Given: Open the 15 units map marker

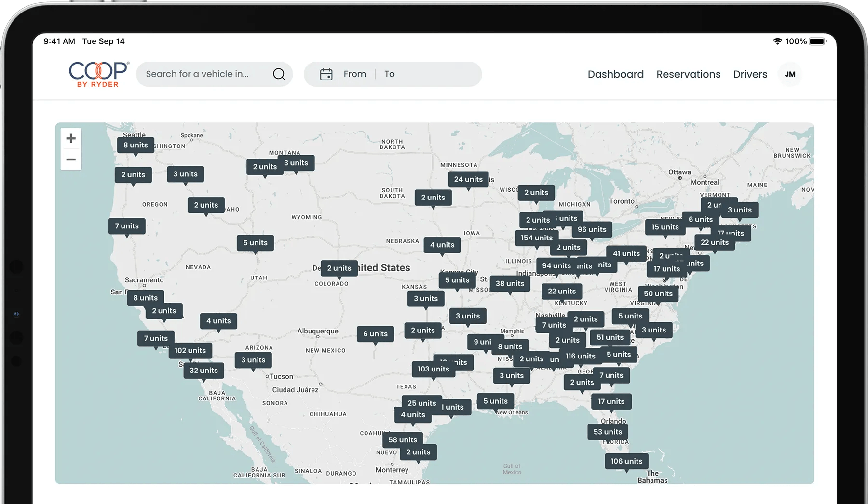Looking at the screenshot, I should pos(665,227).
